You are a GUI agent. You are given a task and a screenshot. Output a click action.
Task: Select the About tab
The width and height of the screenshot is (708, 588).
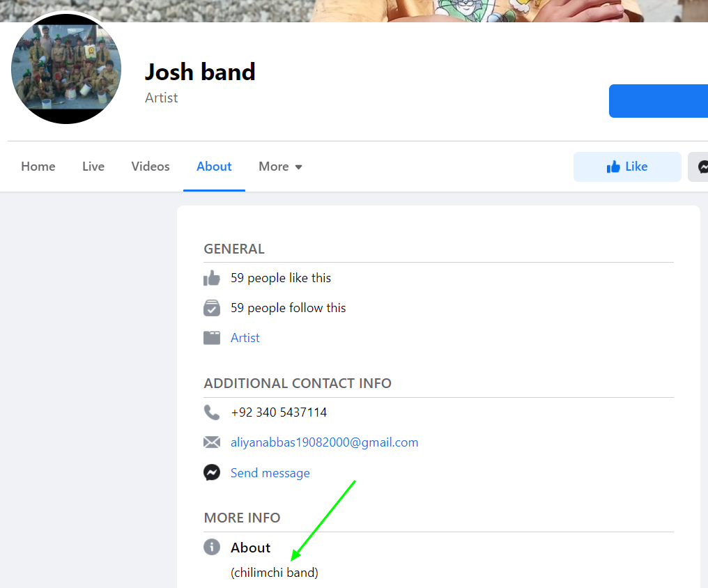click(x=214, y=167)
